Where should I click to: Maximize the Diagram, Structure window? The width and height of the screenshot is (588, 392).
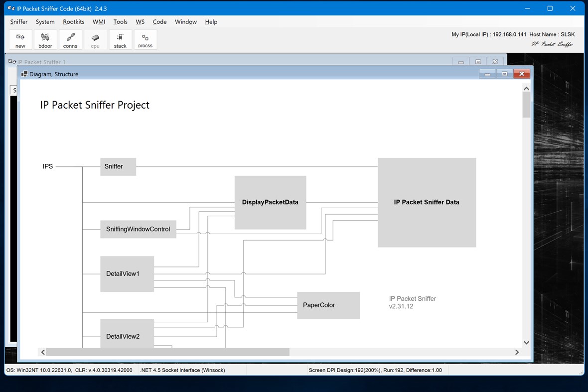click(504, 74)
